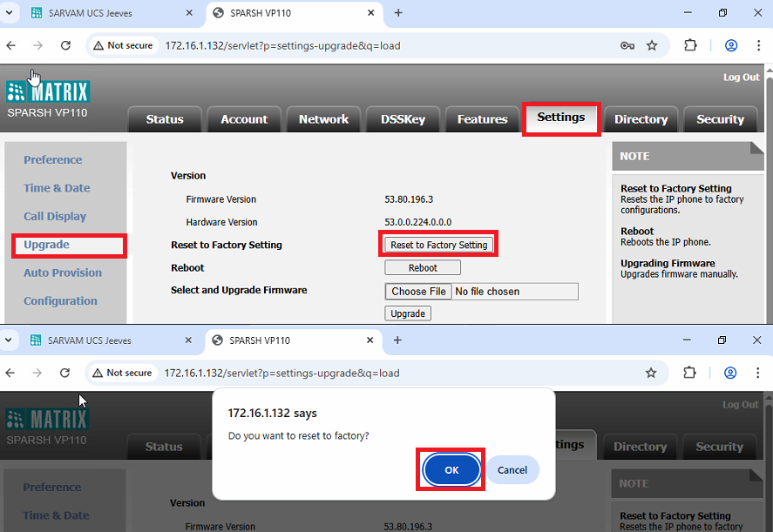Open the Chrome menu in the reset-dialog window
This screenshot has height=532, width=773.
pyautogui.click(x=757, y=373)
